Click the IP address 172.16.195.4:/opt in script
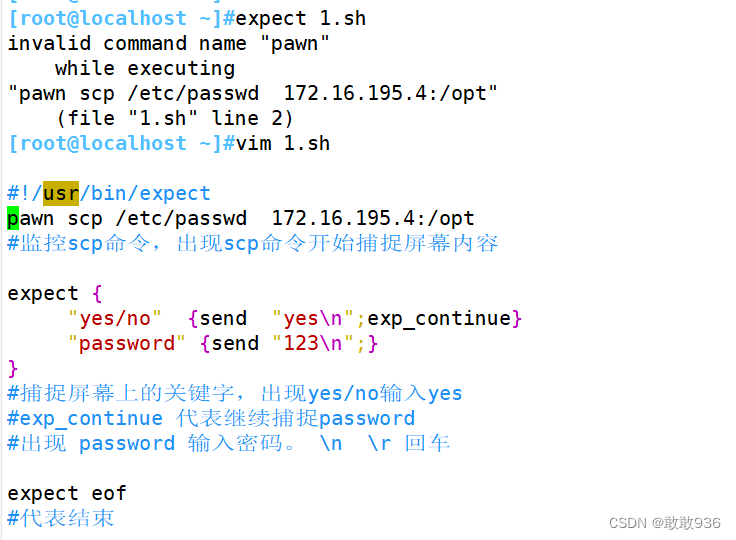 pos(373,218)
